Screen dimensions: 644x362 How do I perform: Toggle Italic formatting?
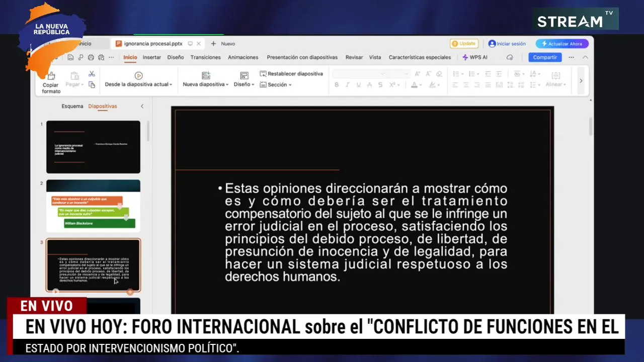pyautogui.click(x=348, y=85)
